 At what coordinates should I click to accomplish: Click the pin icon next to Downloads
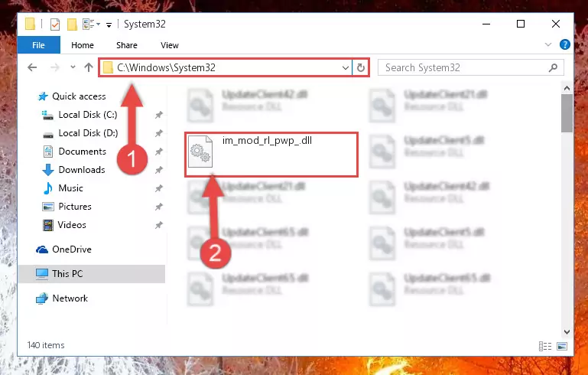(x=159, y=170)
